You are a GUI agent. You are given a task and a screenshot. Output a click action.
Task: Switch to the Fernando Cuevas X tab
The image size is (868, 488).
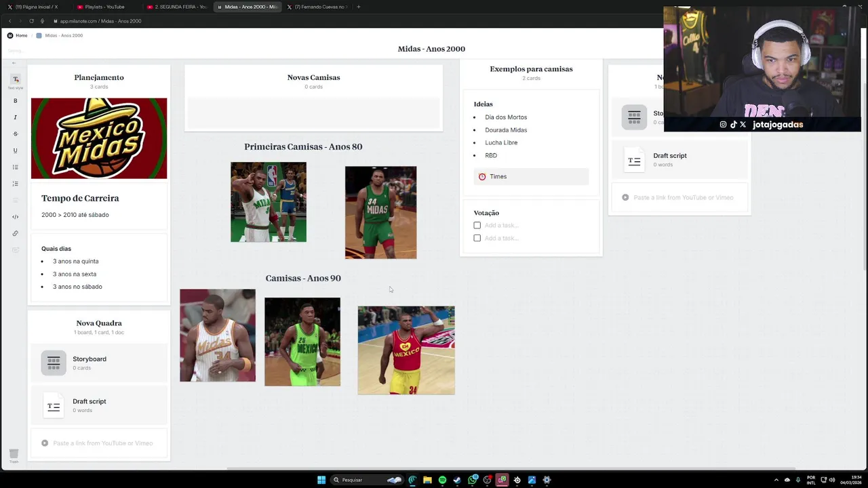pos(317,7)
